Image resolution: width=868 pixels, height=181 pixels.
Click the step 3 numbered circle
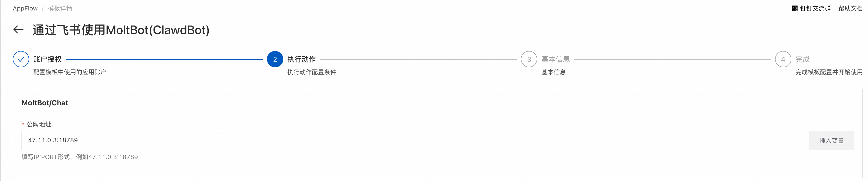coord(529,59)
